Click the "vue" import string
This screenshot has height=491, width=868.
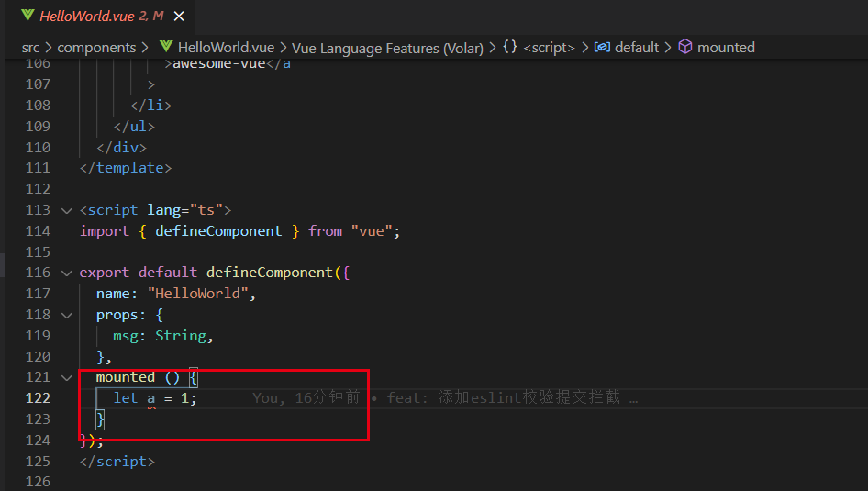[x=371, y=231]
